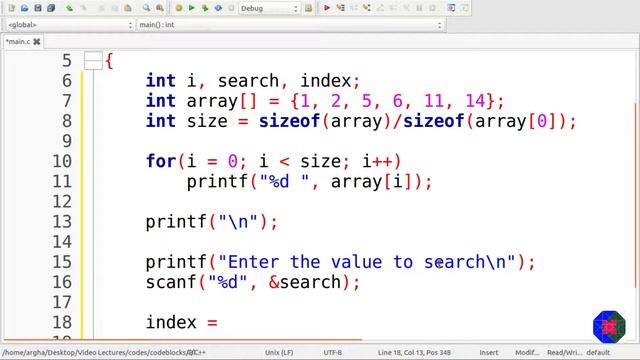Click 'printf("\n");' on line 13

point(212,222)
